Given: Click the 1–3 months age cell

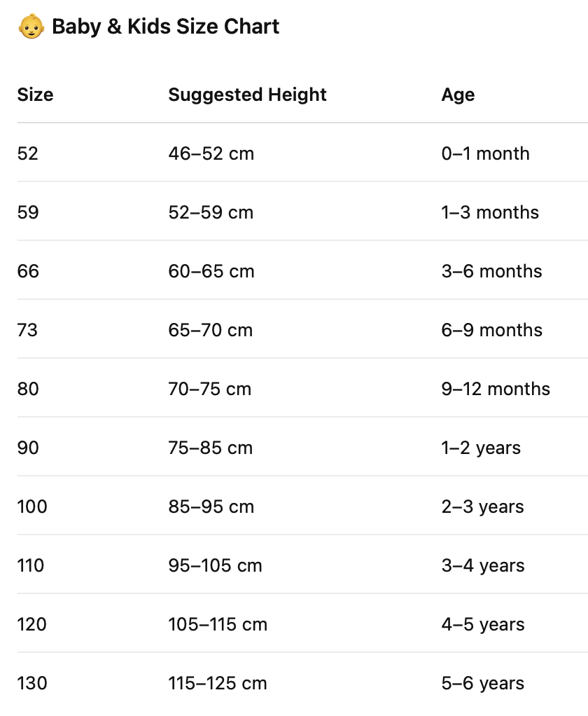Looking at the screenshot, I should coord(490,212).
